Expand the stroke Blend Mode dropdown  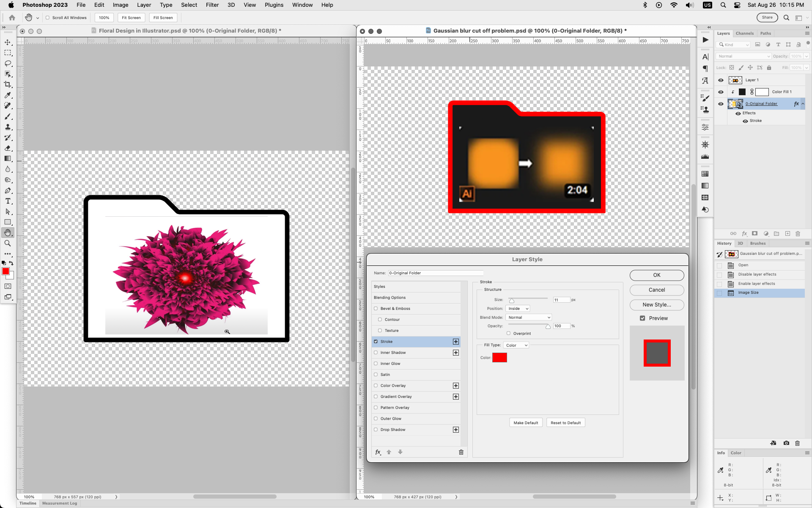[x=529, y=317]
